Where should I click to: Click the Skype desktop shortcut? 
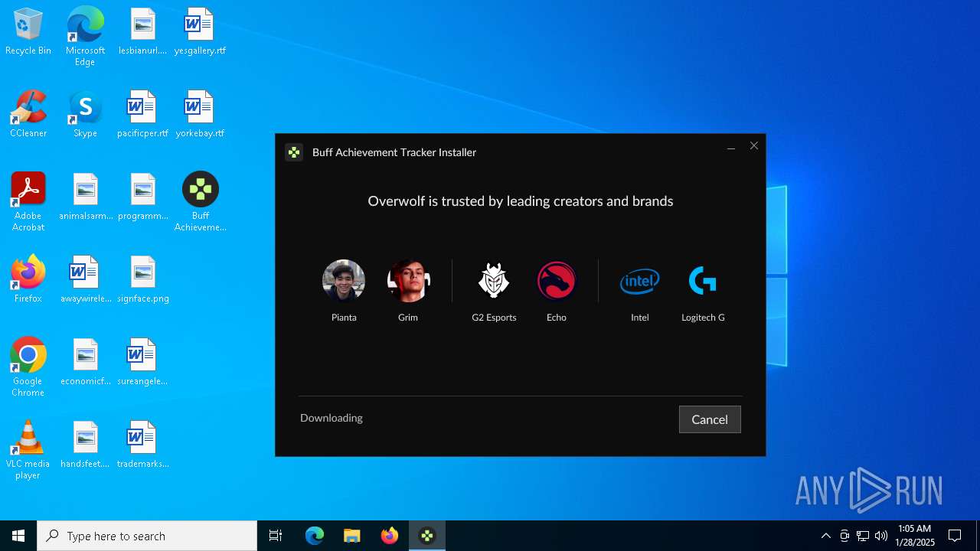[x=85, y=114]
